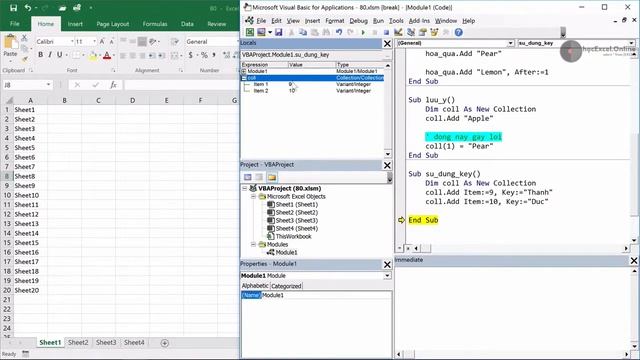Click Excel Undo icon in quick access toolbar
Screen dimensions: 640x360
[x=28, y=8]
